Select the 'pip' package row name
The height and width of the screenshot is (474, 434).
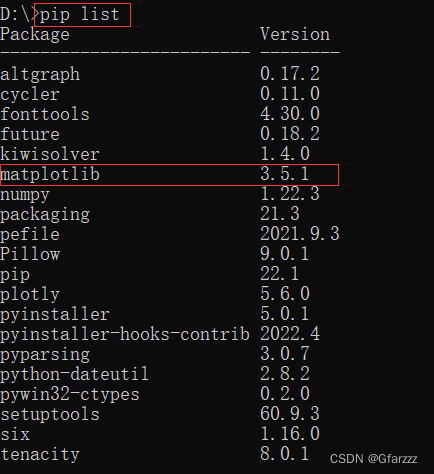coord(15,275)
